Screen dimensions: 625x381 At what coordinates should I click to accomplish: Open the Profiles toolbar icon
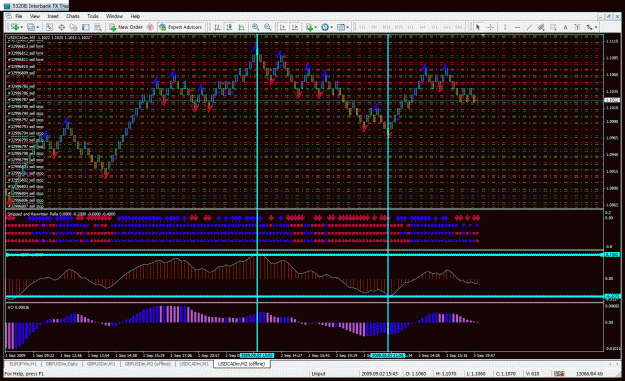point(30,27)
